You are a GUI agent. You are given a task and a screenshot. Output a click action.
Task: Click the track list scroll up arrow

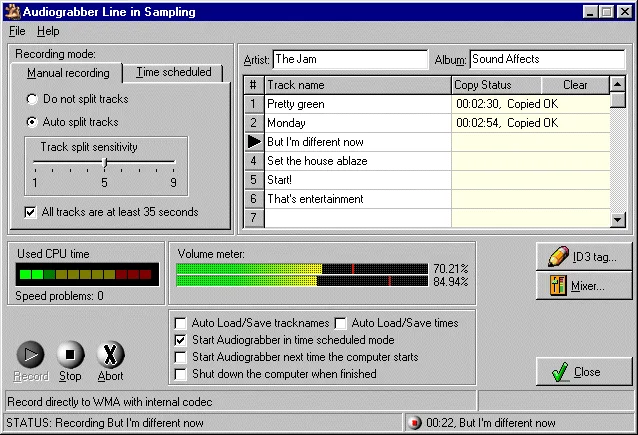[618, 84]
